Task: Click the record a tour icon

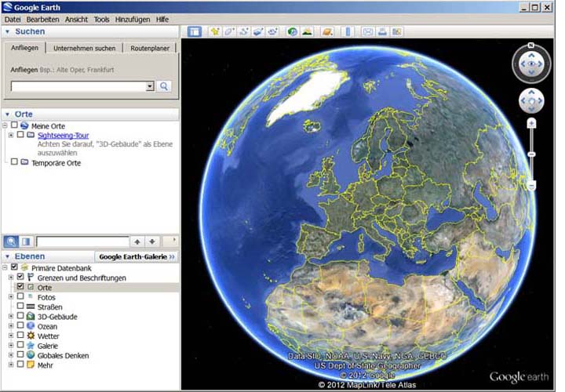Action: pos(272,31)
